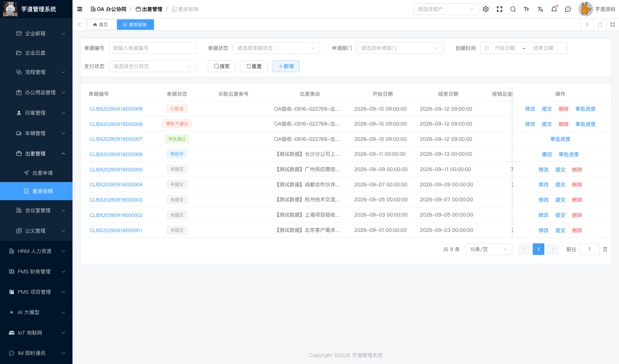Viewport: 619px width, 364px height.
Task: Open 单据状态 select dropdown
Action: click(x=276, y=48)
